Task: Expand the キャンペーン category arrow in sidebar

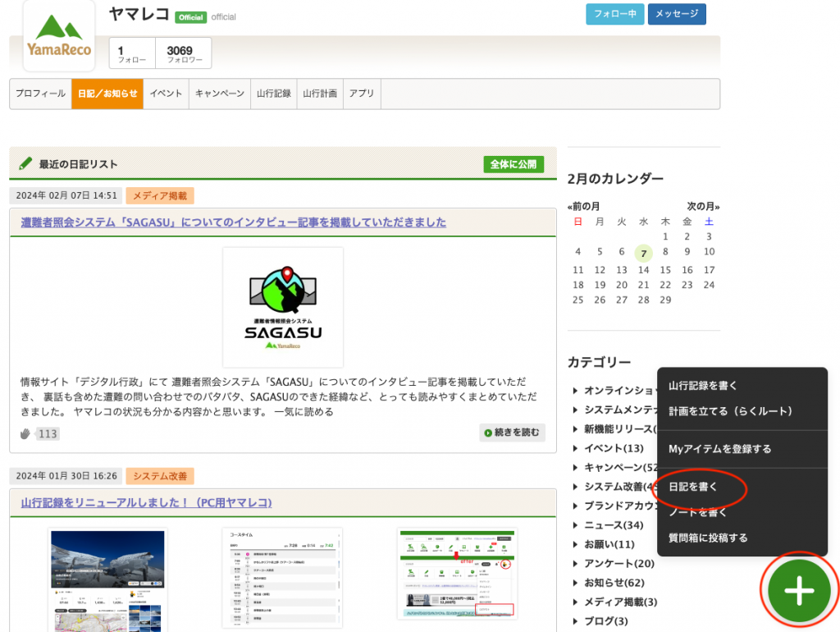Action: pyautogui.click(x=575, y=468)
